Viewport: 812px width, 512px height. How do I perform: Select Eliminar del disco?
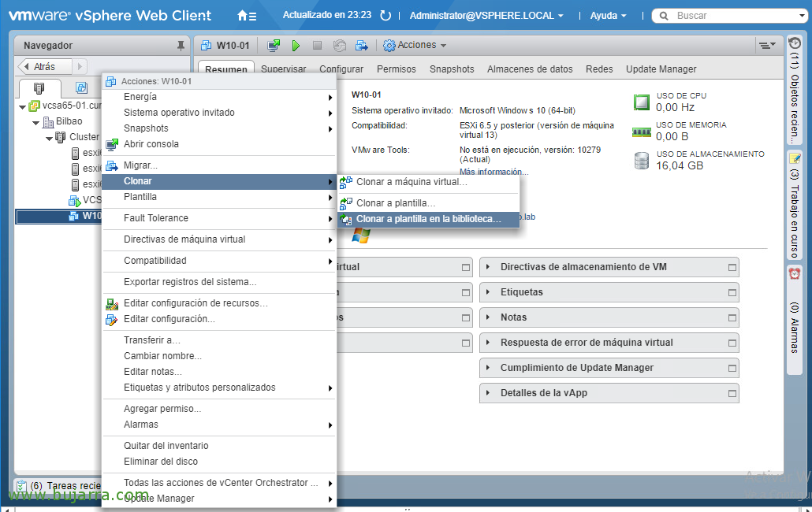point(219,462)
